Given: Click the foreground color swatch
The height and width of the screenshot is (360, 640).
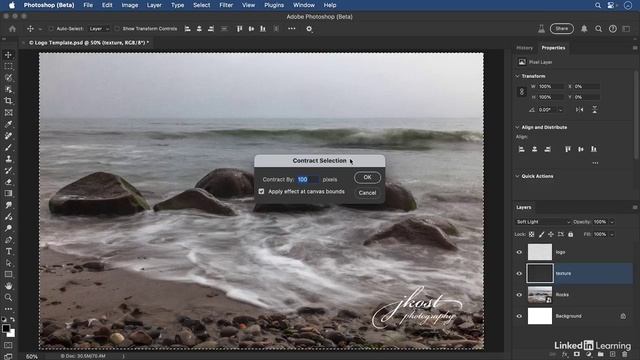Looking at the screenshot, I should pyautogui.click(x=6, y=328).
